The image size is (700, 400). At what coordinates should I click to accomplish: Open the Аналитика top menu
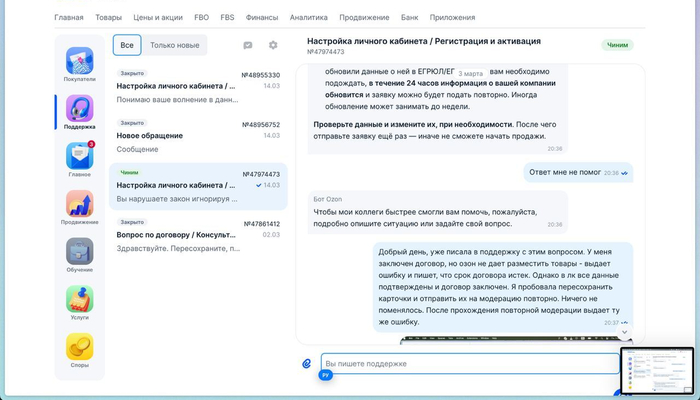(308, 17)
